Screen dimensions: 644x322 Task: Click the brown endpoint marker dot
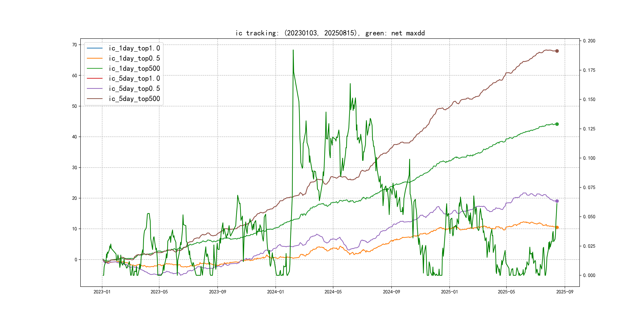[557, 51]
